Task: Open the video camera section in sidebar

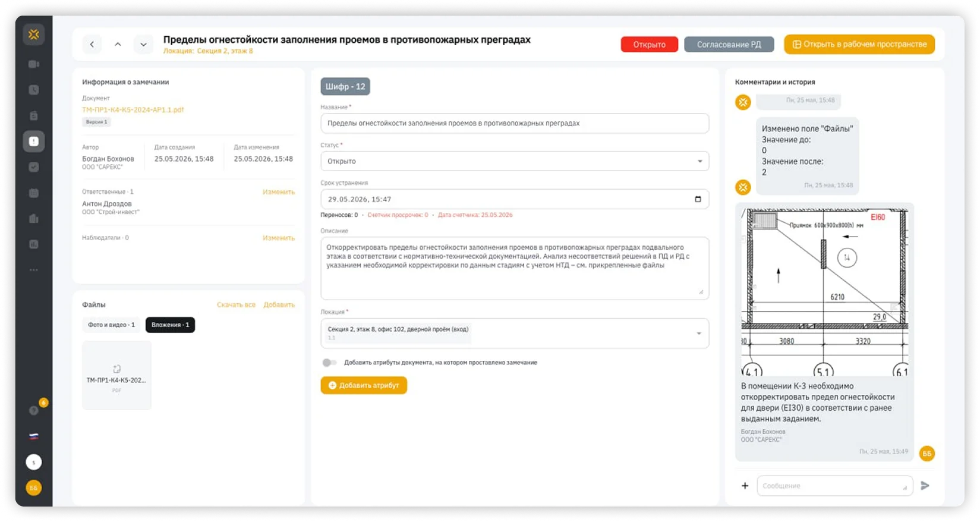Action: coord(34,64)
